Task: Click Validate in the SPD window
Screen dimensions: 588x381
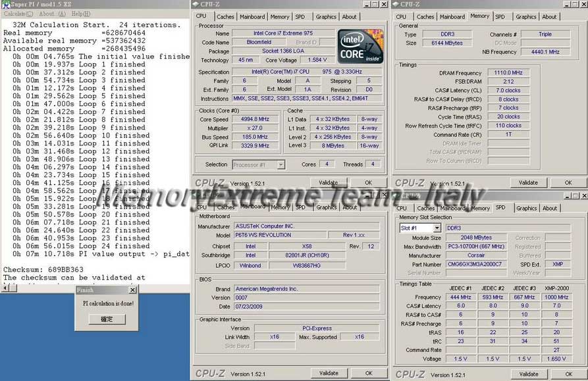Action: pyautogui.click(x=529, y=374)
